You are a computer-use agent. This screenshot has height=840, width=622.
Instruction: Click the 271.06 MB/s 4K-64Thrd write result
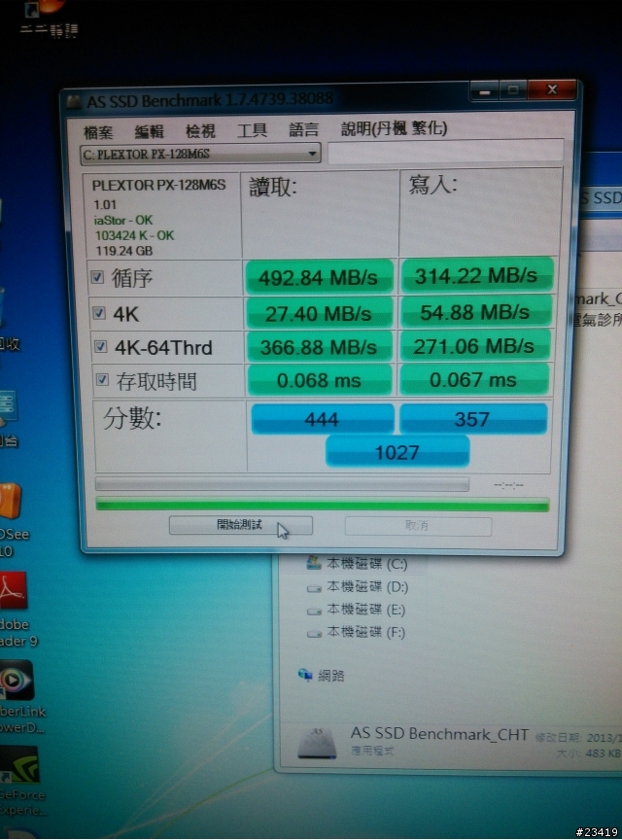tap(474, 345)
